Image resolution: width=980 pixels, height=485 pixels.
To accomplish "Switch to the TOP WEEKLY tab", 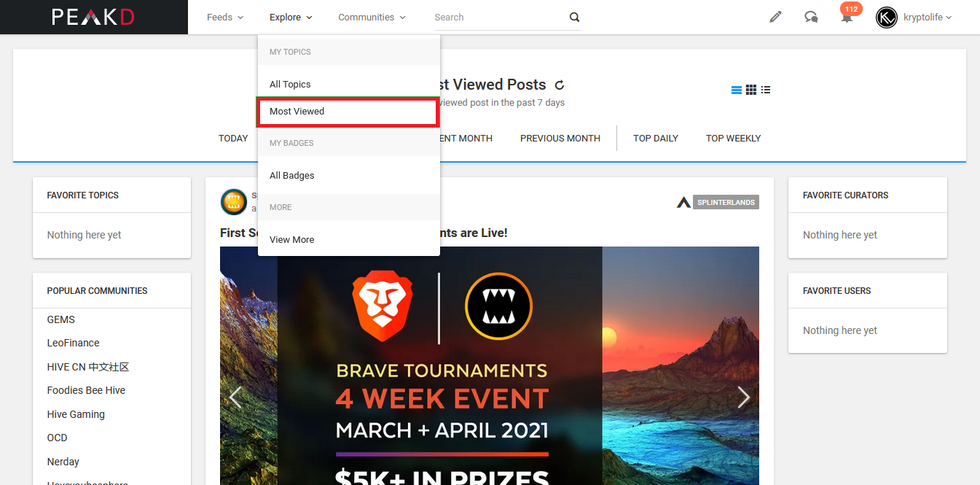I will click(733, 138).
